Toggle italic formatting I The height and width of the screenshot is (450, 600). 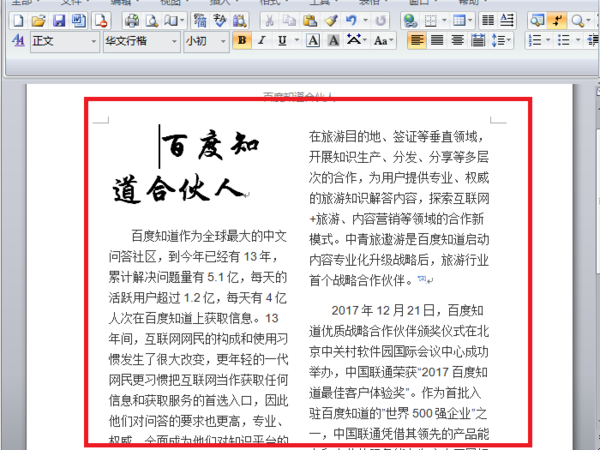click(262, 40)
